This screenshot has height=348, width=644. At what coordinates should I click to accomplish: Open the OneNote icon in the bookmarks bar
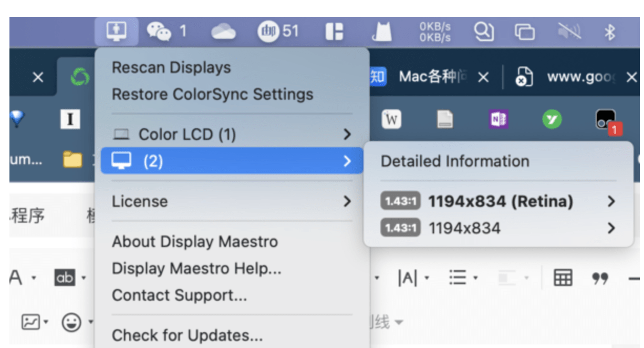pyautogui.click(x=498, y=119)
